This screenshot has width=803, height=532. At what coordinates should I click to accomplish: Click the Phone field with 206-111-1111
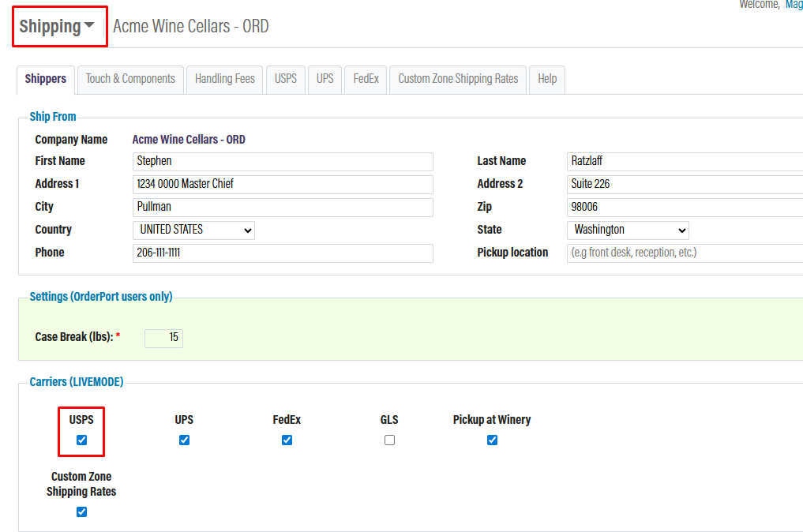click(283, 253)
